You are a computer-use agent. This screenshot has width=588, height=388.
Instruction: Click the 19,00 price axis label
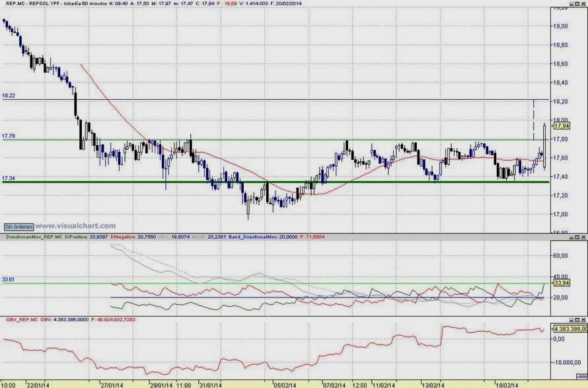(x=560, y=26)
